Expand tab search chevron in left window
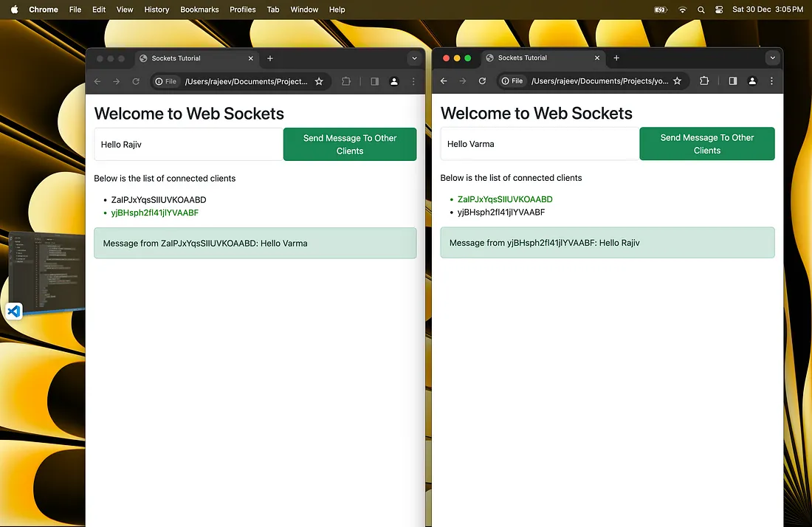Viewport: 812px width, 527px height. click(414, 58)
